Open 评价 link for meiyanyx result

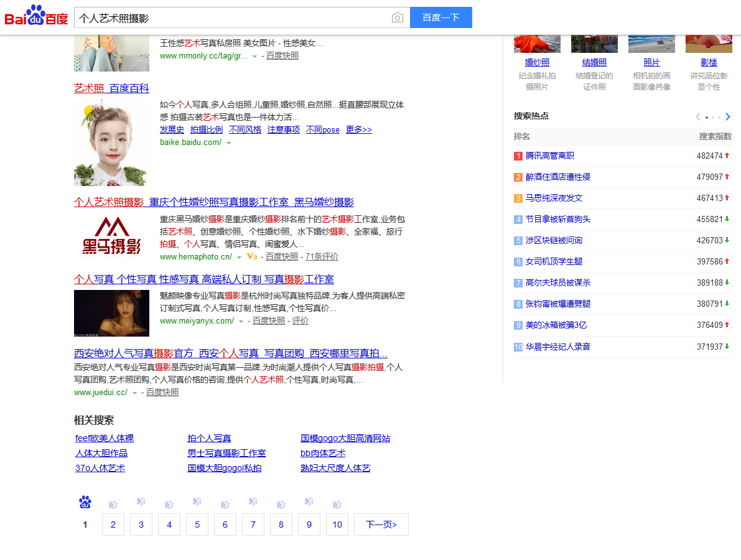click(x=300, y=321)
